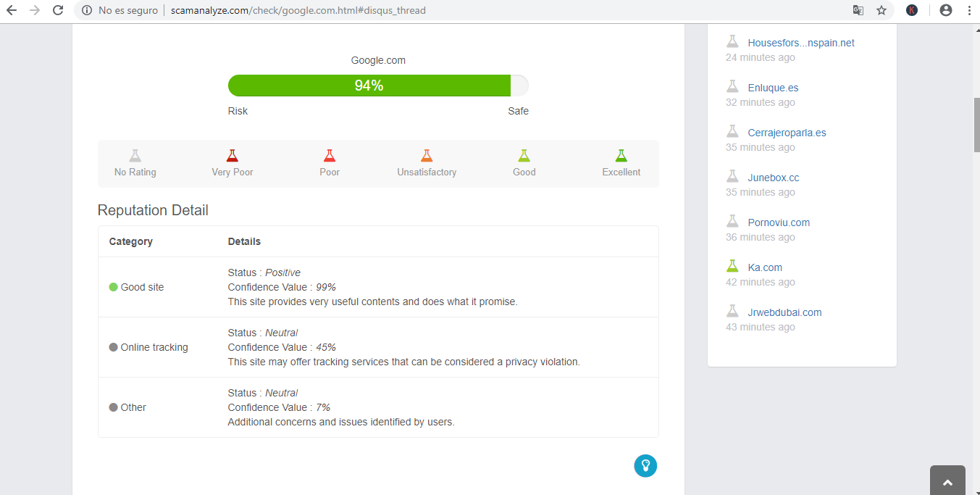Click the flask icon beside Jrwebdubai.com
Screen dimensions: 980x495
733,312
